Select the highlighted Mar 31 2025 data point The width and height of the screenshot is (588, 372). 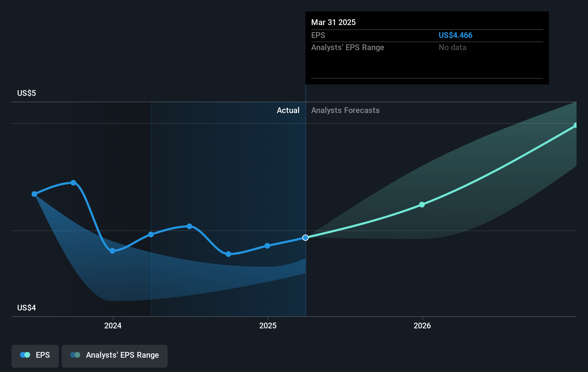pyautogui.click(x=305, y=237)
